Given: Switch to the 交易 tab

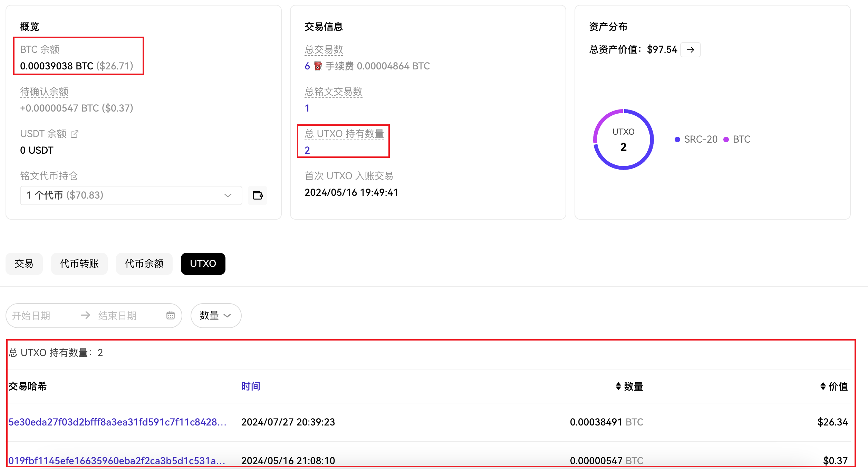Looking at the screenshot, I should [24, 264].
